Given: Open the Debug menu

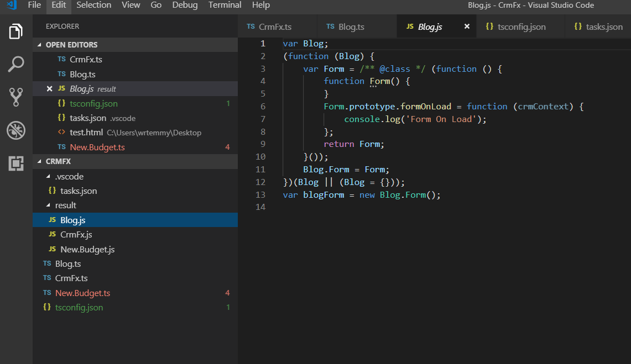Looking at the screenshot, I should click(185, 5).
